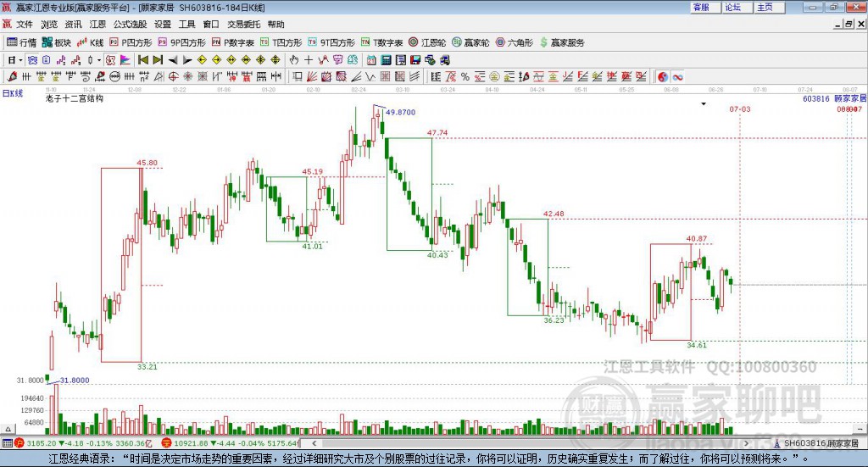Open the 板块 sector view
868x467 pixels.
click(x=57, y=42)
